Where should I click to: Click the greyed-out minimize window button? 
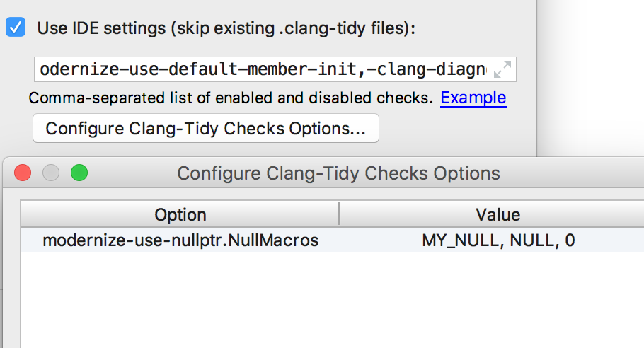click(x=51, y=173)
